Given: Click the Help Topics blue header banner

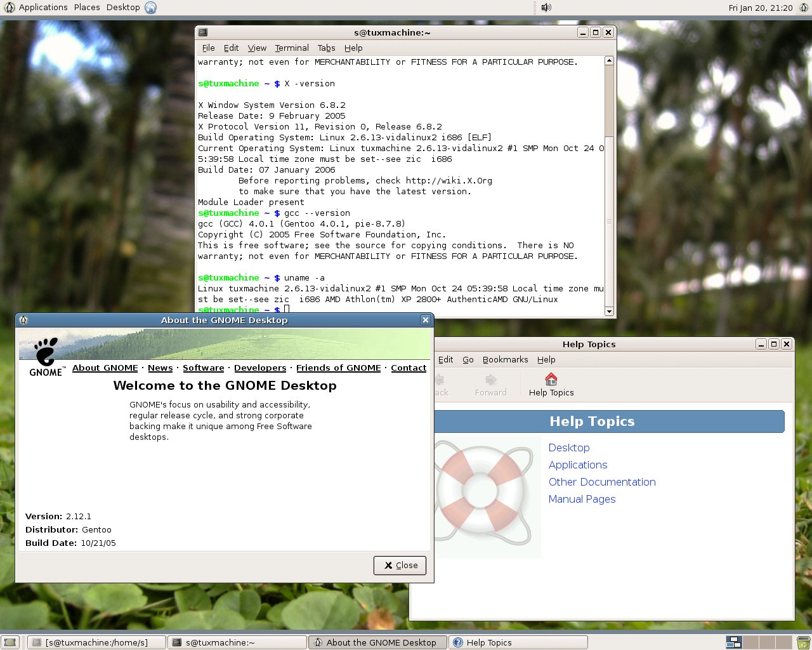Looking at the screenshot, I should 609,421.
